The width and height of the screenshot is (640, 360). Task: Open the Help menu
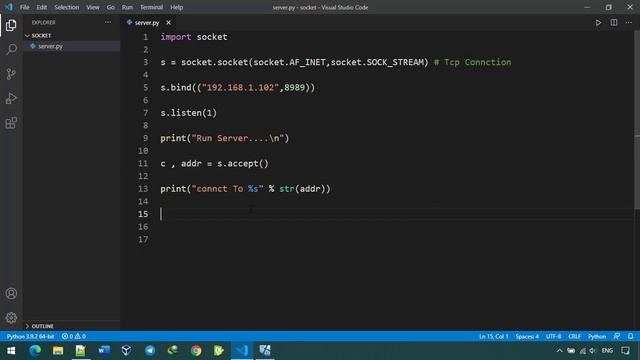(176, 7)
